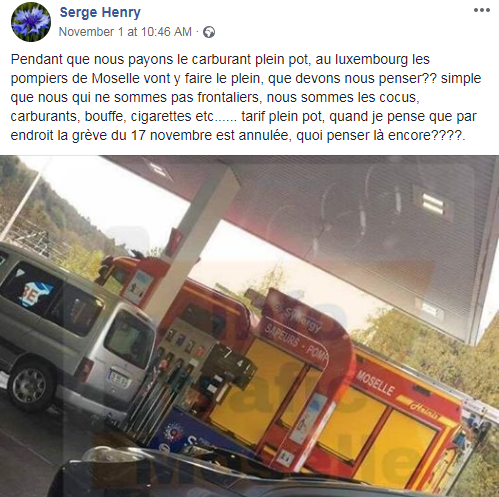Click the Serge Henry name link

tap(100, 12)
